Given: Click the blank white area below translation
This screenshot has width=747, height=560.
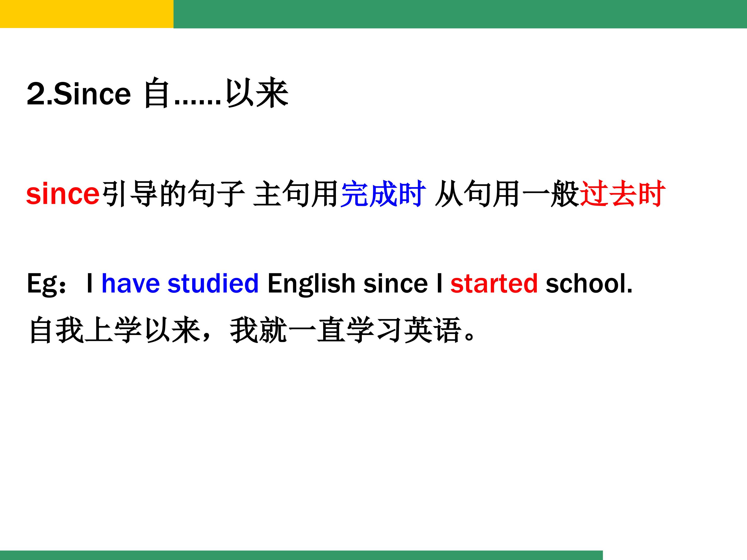Looking at the screenshot, I should click(x=371, y=439).
